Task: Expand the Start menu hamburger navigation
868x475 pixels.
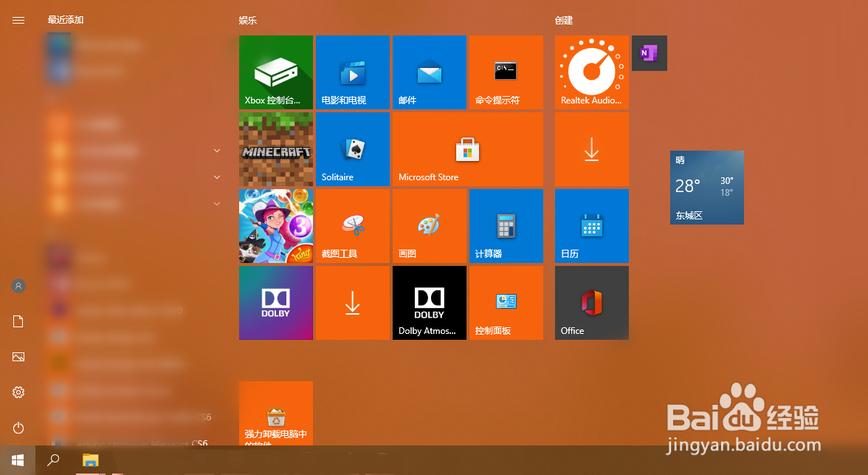Action: click(x=18, y=21)
